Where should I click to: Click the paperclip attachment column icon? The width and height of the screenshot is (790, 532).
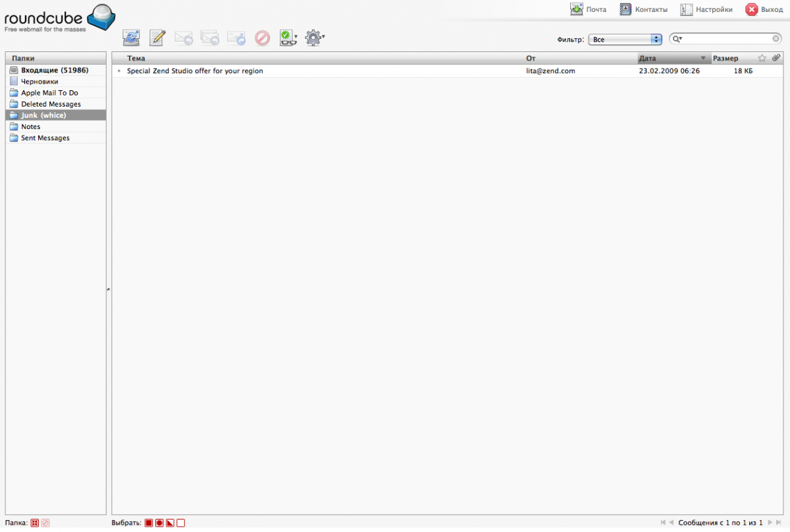pos(776,59)
